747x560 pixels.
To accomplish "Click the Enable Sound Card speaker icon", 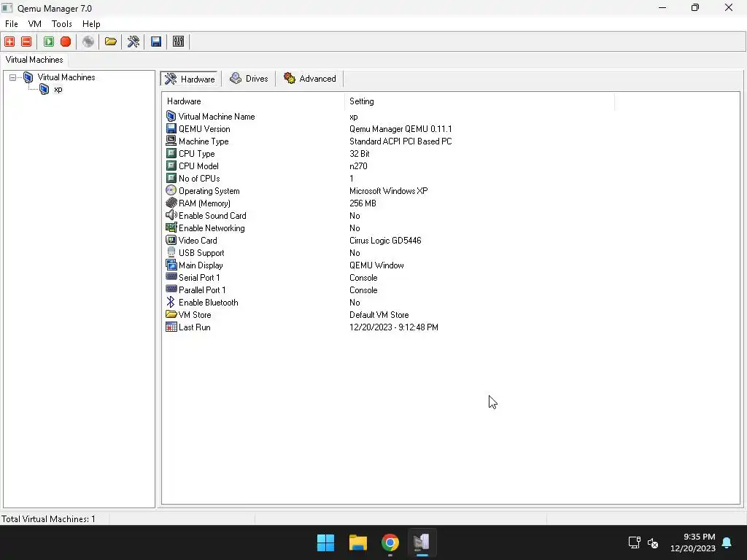I will pos(171,215).
